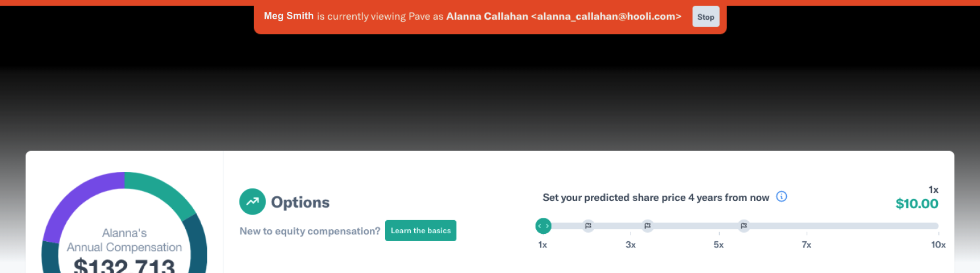Click the green Options trending-arrow icon
Screen dimensions: 980x273
point(252,201)
